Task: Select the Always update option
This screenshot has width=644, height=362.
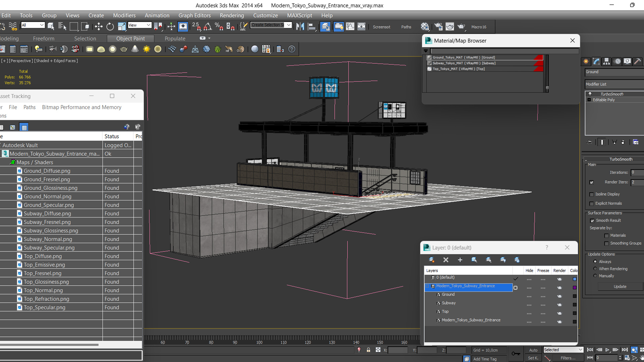Action: coord(595,262)
